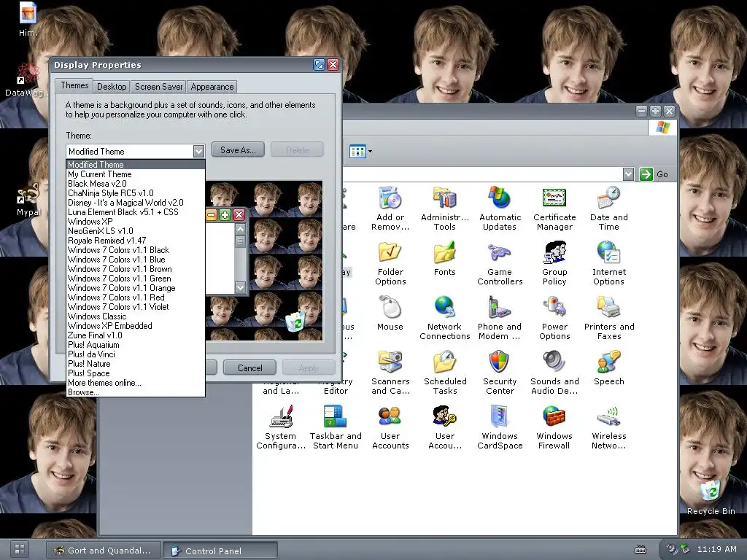Open the Fonts folder icon

pos(444,253)
